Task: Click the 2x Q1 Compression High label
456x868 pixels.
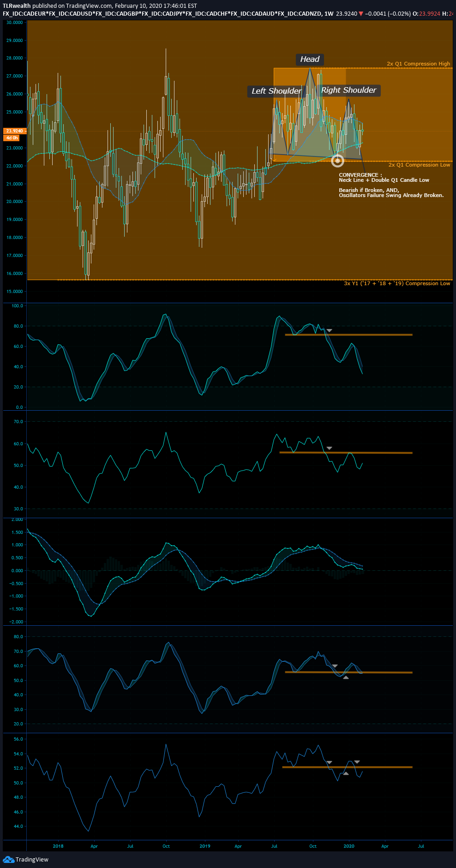Action: point(418,64)
